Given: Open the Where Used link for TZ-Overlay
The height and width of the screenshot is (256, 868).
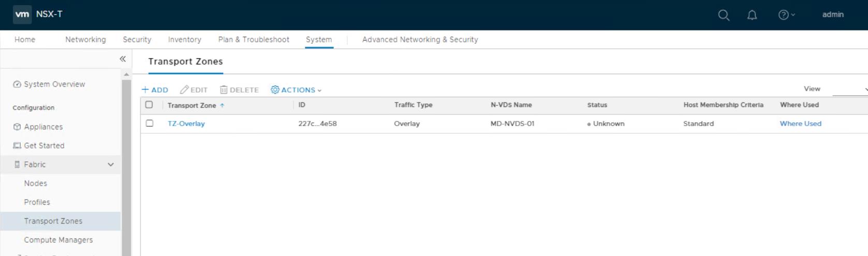Looking at the screenshot, I should pyautogui.click(x=800, y=124).
